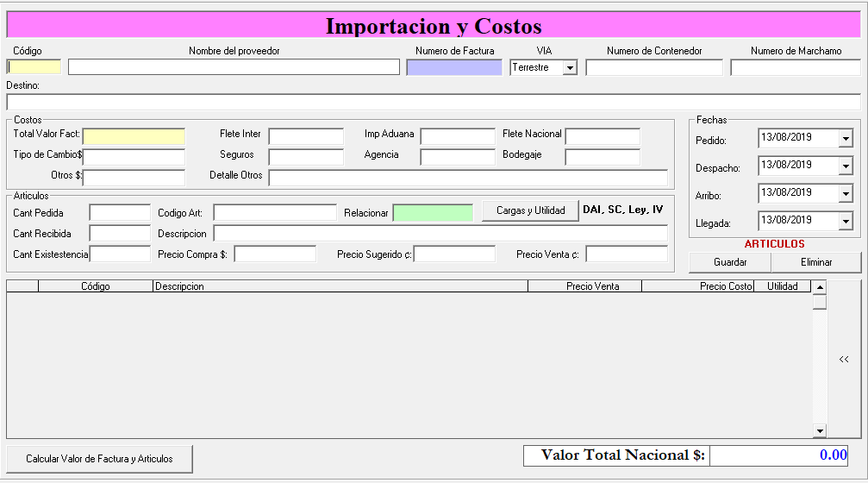Click the Cargas y Utilidad button
The height and width of the screenshot is (483, 868).
530,211
